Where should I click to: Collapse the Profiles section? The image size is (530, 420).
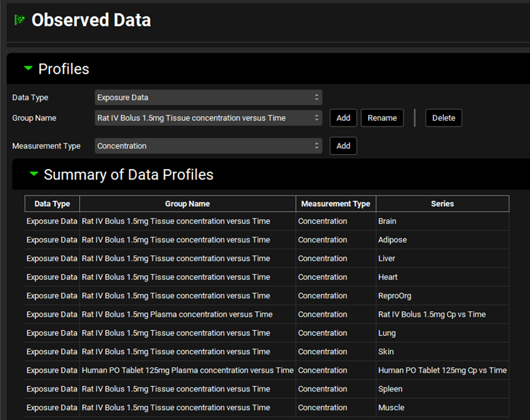pos(28,69)
